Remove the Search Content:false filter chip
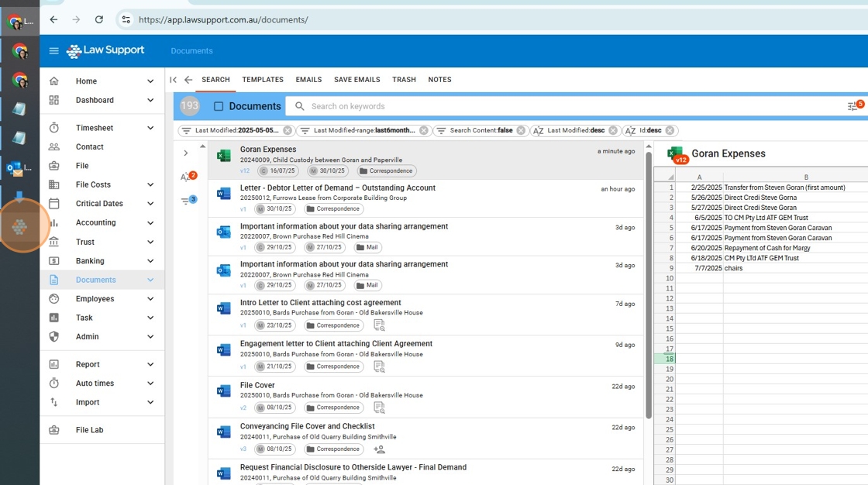This screenshot has width=868, height=485. (x=521, y=131)
